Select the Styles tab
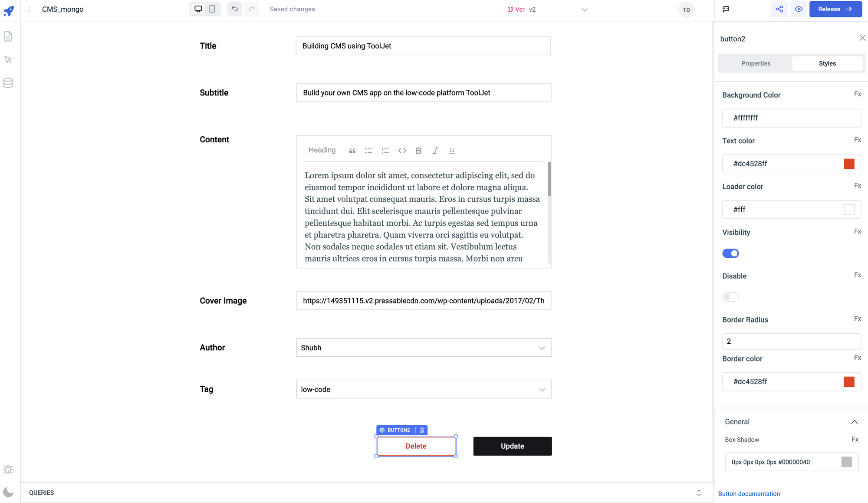The height and width of the screenshot is (503, 868). click(x=827, y=63)
